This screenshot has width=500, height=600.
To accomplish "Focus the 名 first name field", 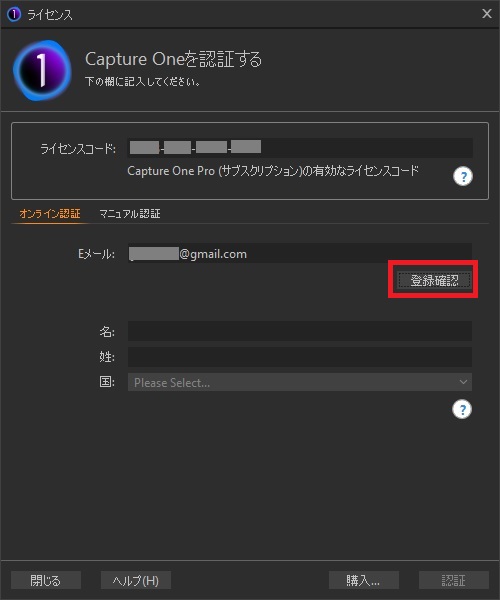I will [300, 331].
